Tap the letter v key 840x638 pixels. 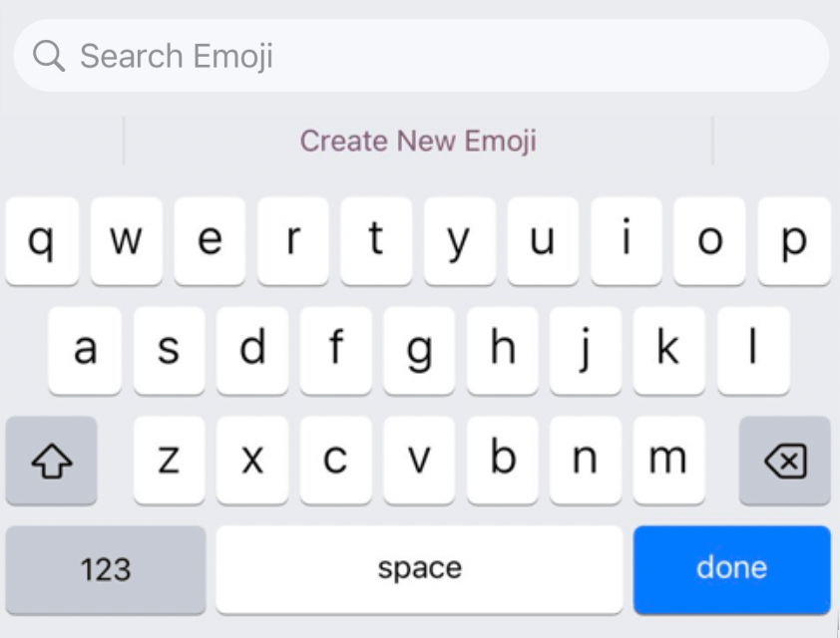click(x=419, y=461)
